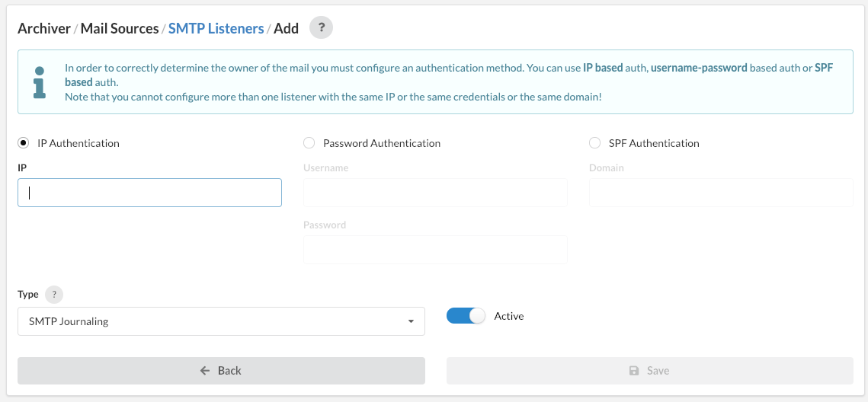Select Password Authentication radio button
Viewport: 868px width, 402px height.
[309, 143]
